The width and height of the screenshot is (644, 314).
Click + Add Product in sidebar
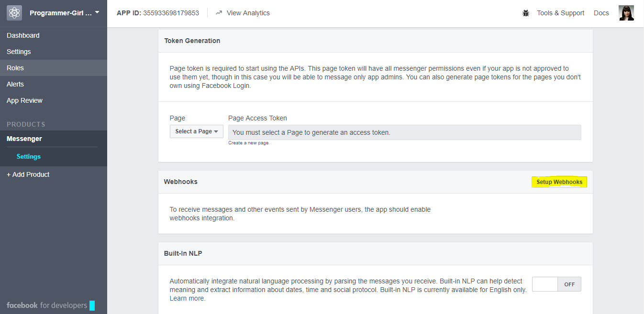[x=28, y=174]
